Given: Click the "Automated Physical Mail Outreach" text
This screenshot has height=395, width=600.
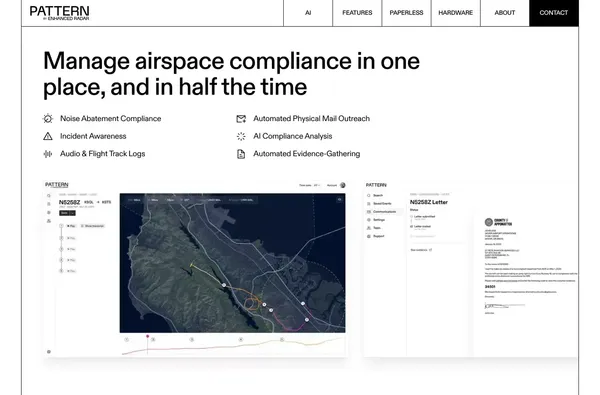Looking at the screenshot, I should (x=311, y=119).
